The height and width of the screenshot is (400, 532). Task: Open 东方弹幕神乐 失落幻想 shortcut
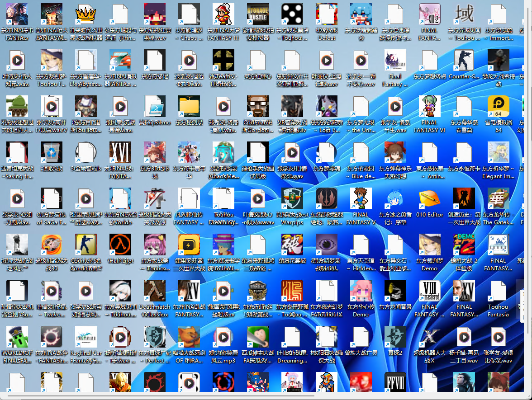(x=395, y=153)
